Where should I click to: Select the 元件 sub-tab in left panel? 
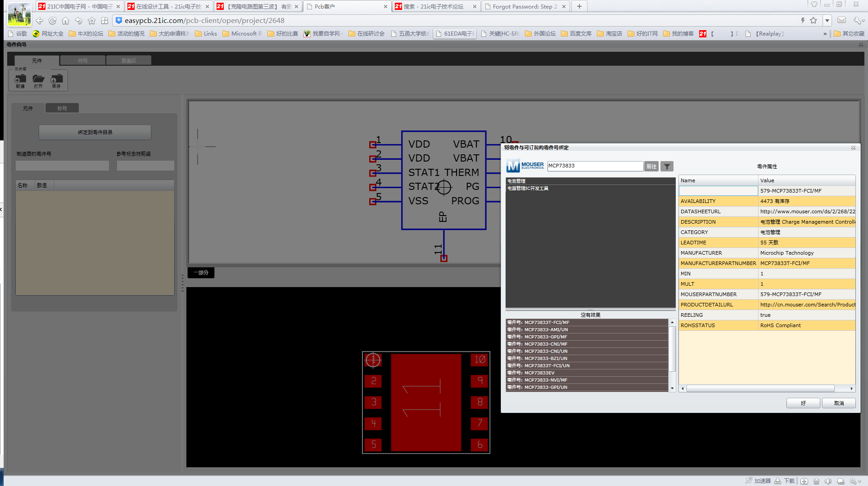pyautogui.click(x=28, y=108)
